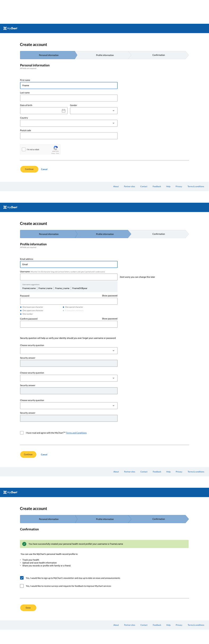
Task: Enable the surveys and feedback requests checkbox
Action: point(22,586)
